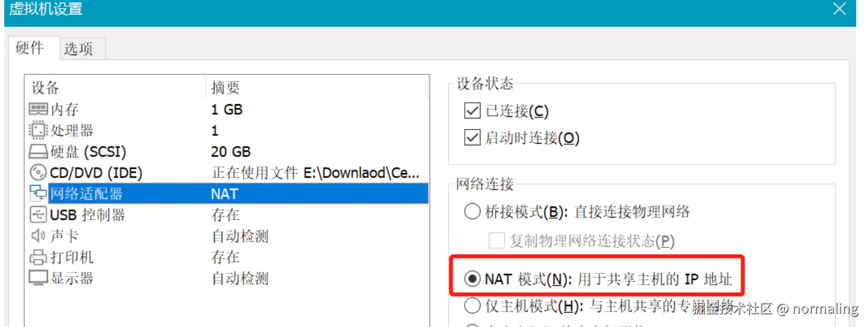868x327 pixels.
Task: Click the processor (处理器) chip icon
Action: [x=38, y=130]
